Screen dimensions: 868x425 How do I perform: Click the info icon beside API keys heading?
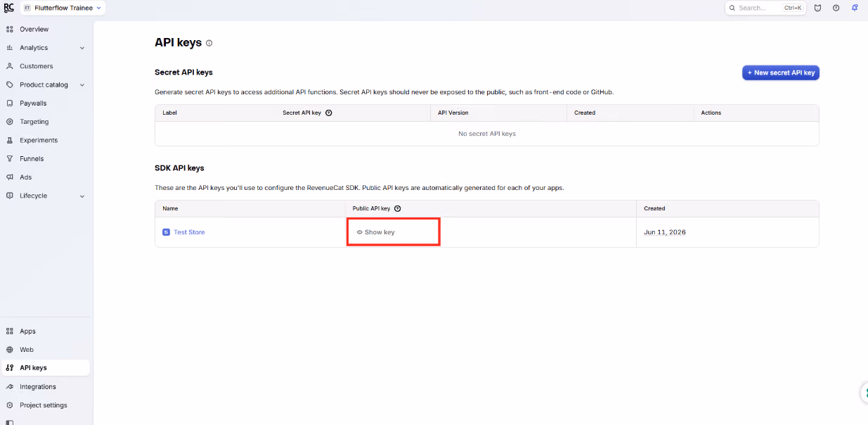(x=209, y=43)
